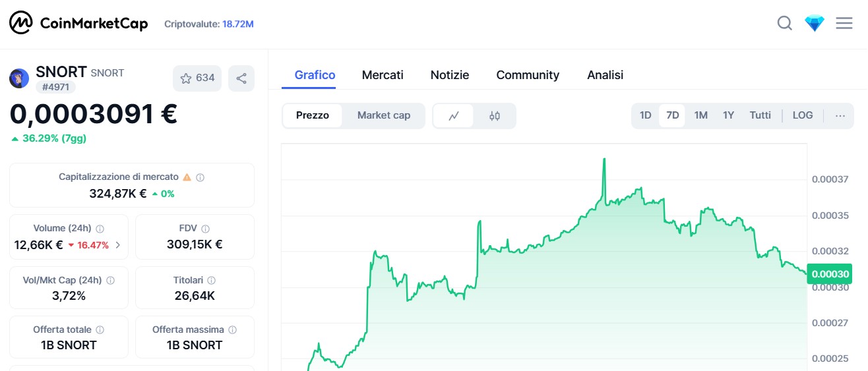
Task: Click the share icon button
Action: pyautogui.click(x=241, y=78)
